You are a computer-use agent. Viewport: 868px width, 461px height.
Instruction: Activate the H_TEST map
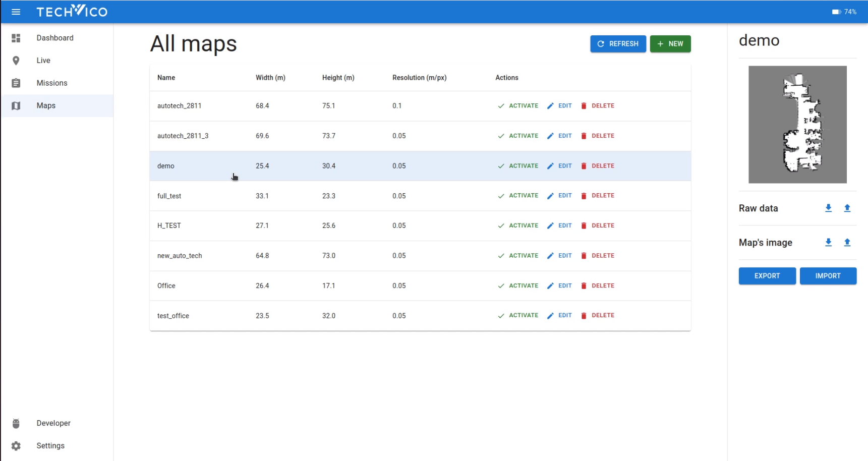coord(518,225)
